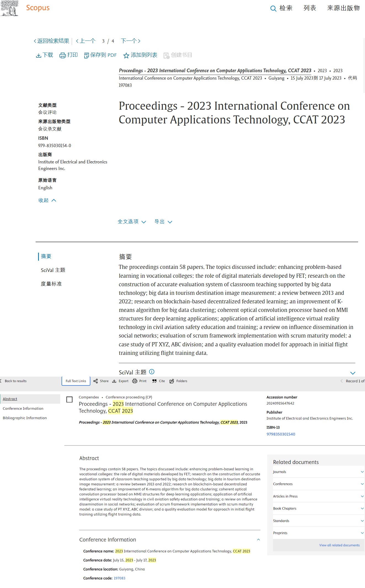
Task: Click the ISBN value 979-835030154-0
Action: pyautogui.click(x=55, y=145)
